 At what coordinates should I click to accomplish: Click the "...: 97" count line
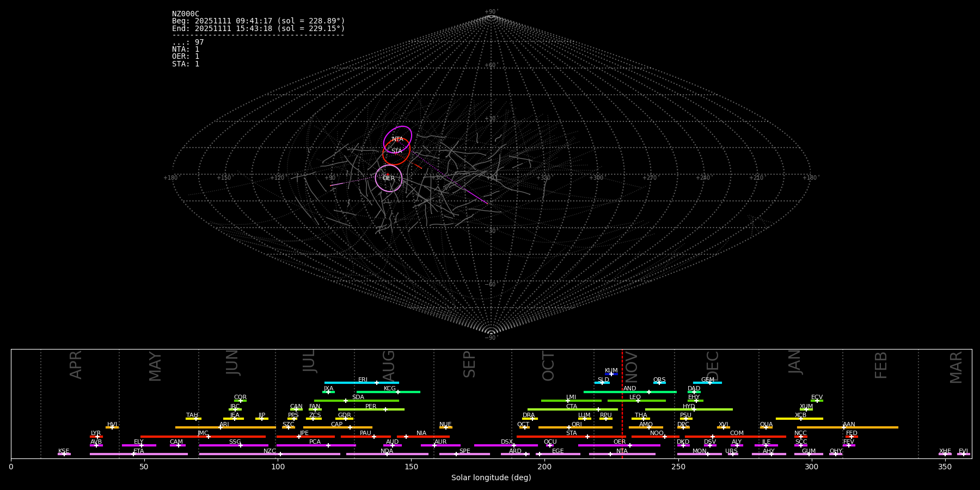click(188, 42)
